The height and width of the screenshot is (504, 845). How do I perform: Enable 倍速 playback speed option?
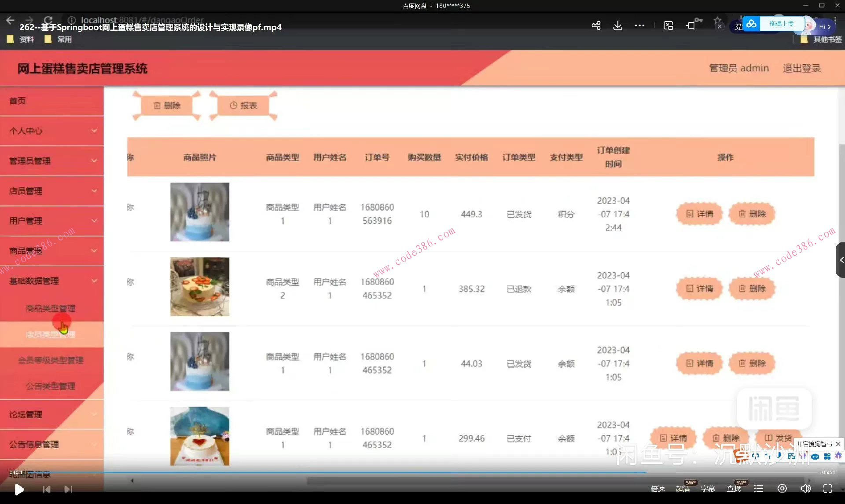click(658, 488)
